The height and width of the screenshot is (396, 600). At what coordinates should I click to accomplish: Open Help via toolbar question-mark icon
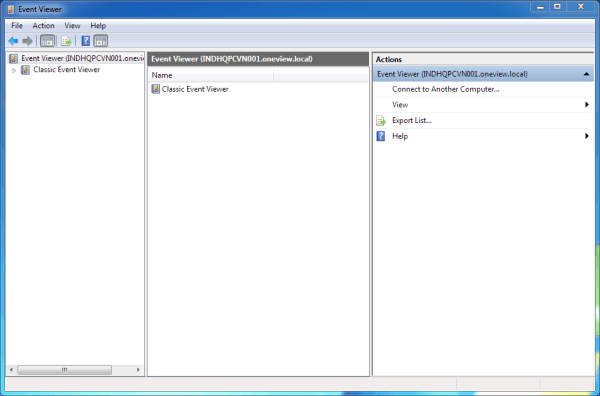[x=86, y=41]
